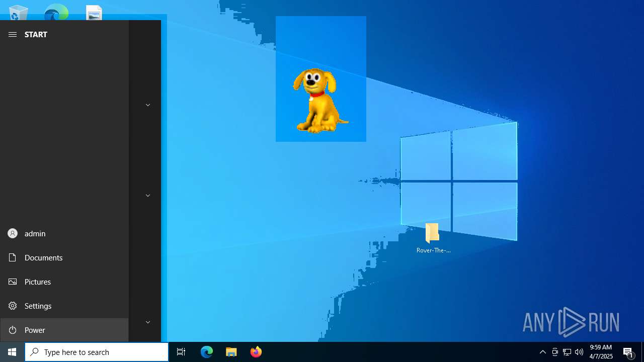Click the Show desktop strip
This screenshot has width=644, height=362.
tap(642, 352)
